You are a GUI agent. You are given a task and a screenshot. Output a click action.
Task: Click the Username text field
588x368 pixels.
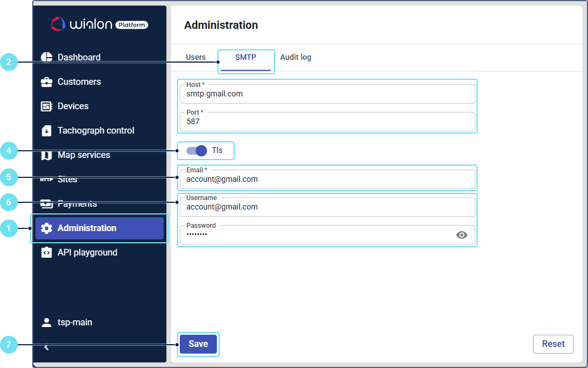click(x=327, y=207)
